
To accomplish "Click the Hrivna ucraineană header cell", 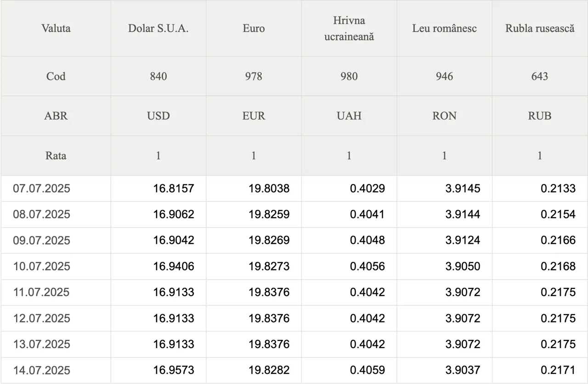I will pos(349,29).
